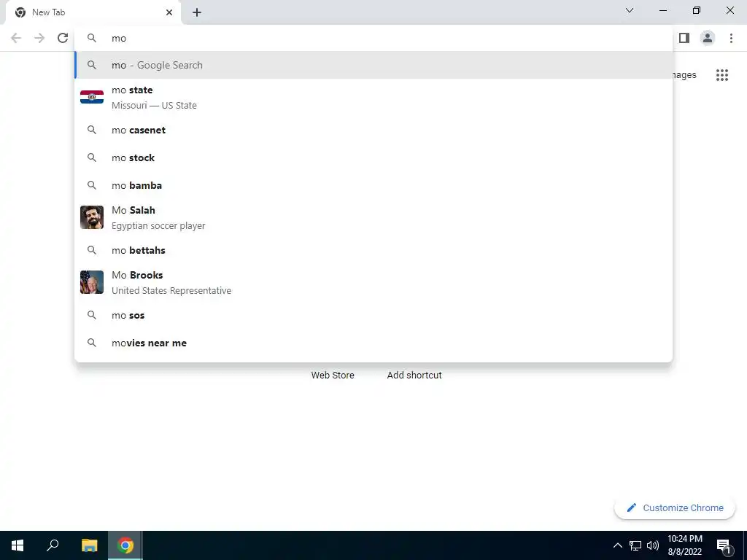Screen dimensions: 747x560
Task: Toggle the browser side panel
Action: pos(684,38)
